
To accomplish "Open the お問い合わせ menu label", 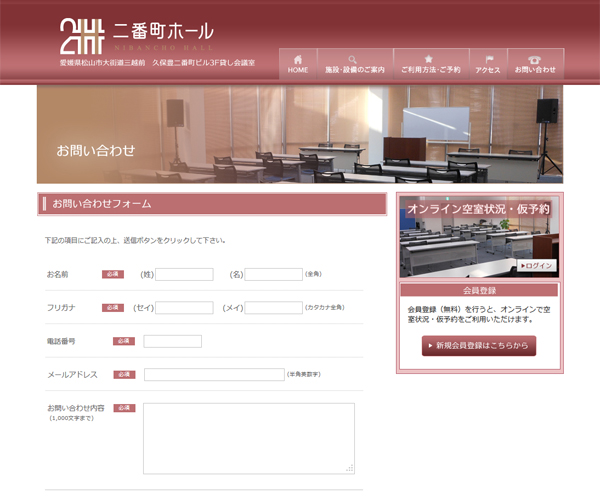I will click(535, 70).
